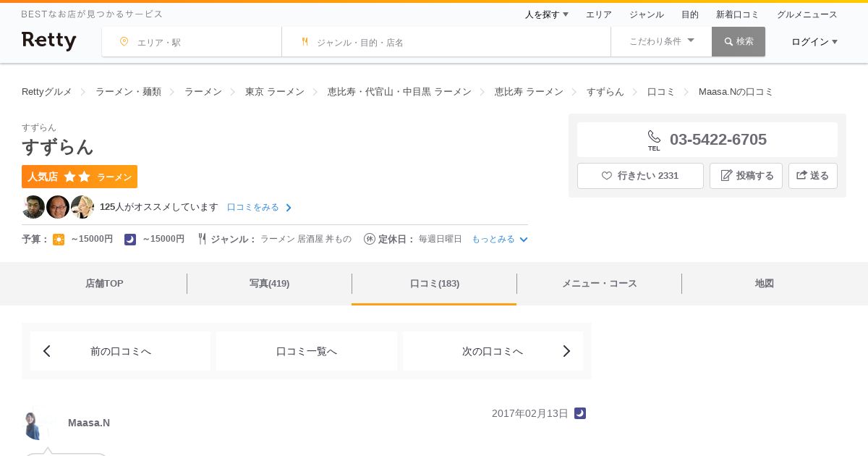Screen dimensions: 868x456
Task: Click the heart 行きたい button
Action: point(640,176)
